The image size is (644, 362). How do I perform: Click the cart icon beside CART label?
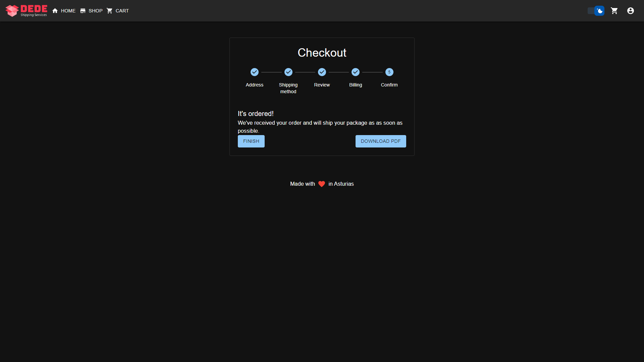110,11
